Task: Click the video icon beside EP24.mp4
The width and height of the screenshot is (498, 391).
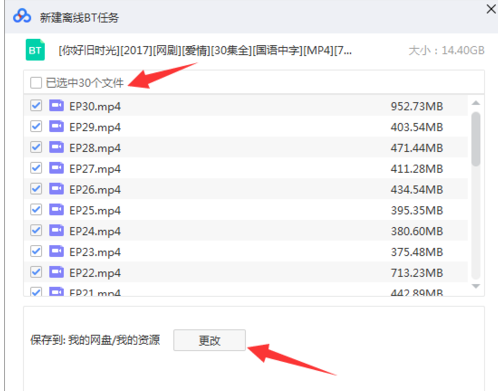Action: [56, 230]
